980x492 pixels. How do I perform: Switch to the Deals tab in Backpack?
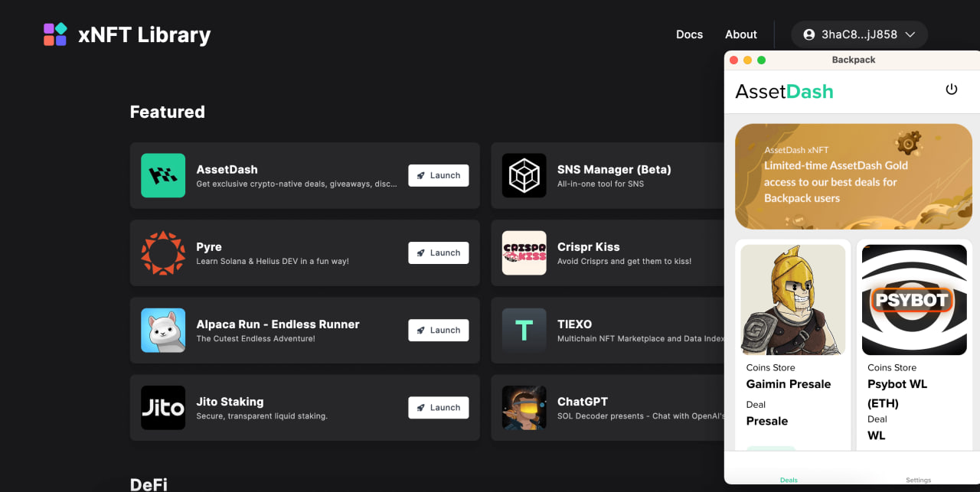click(789, 480)
